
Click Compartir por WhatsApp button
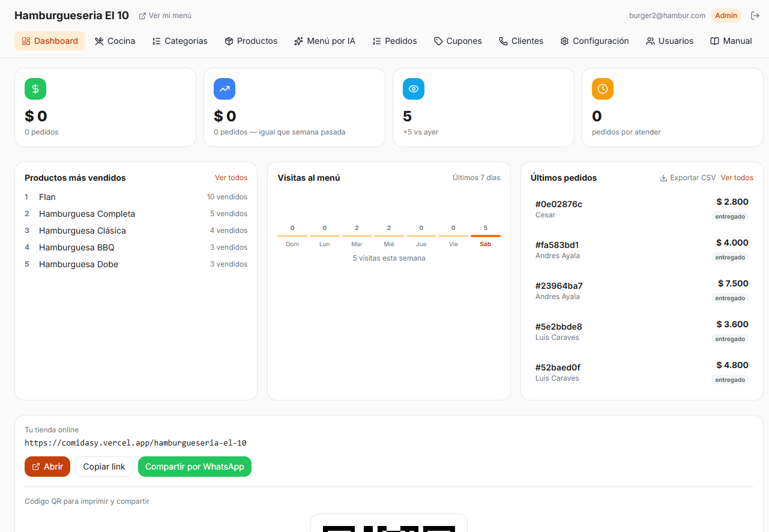tap(195, 467)
